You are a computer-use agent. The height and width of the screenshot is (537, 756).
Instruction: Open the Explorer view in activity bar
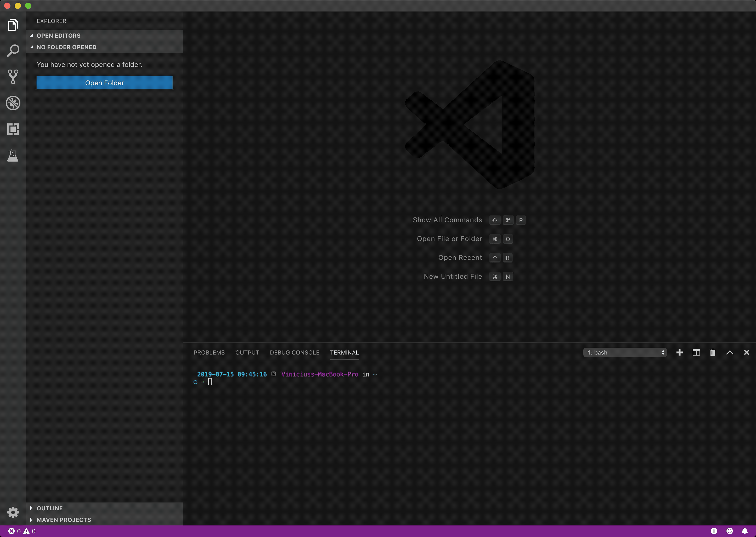13,25
